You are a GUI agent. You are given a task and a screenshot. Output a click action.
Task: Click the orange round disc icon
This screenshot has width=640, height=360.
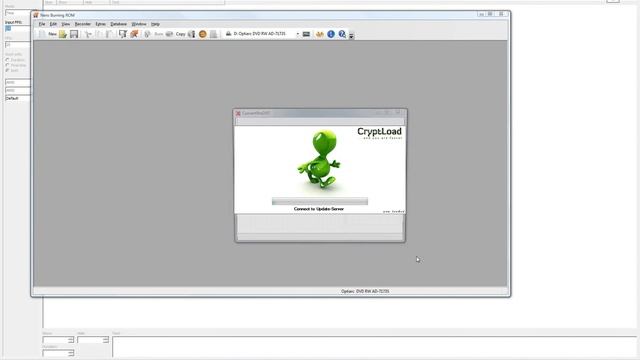coord(202,34)
